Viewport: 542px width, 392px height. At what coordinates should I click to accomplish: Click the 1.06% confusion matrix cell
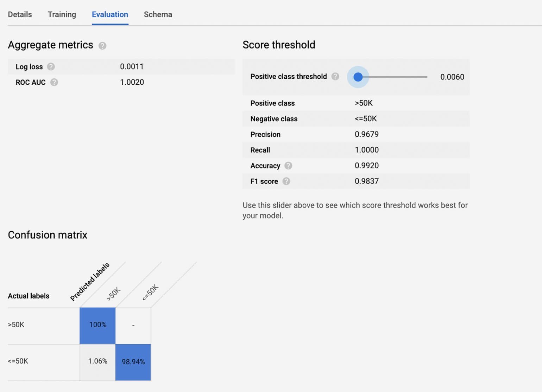click(97, 362)
